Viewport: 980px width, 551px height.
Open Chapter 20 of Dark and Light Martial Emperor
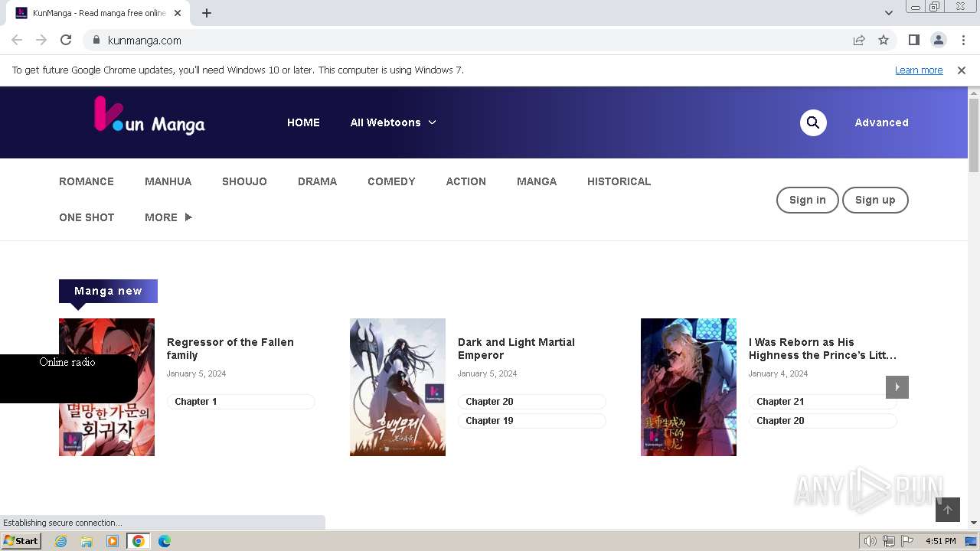pyautogui.click(x=531, y=401)
